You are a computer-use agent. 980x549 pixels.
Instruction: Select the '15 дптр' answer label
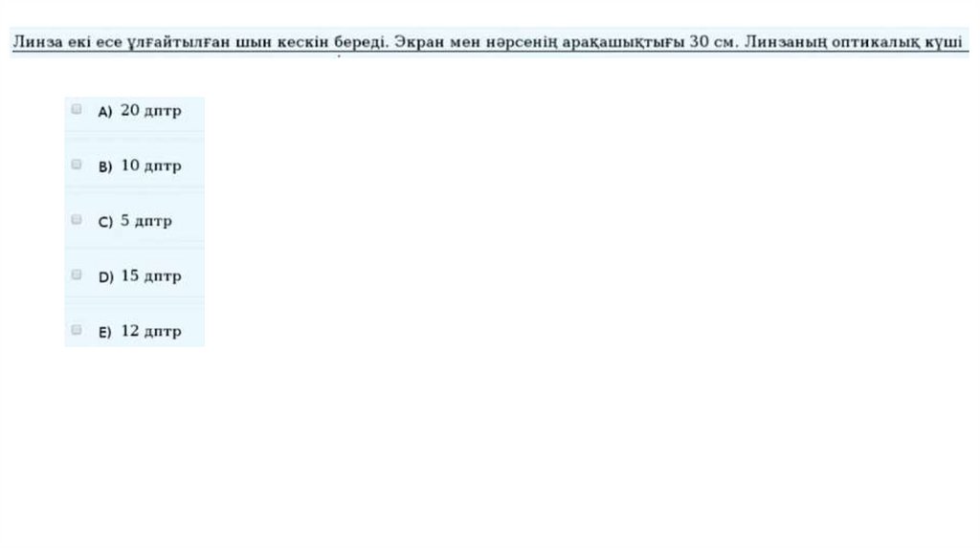151,275
